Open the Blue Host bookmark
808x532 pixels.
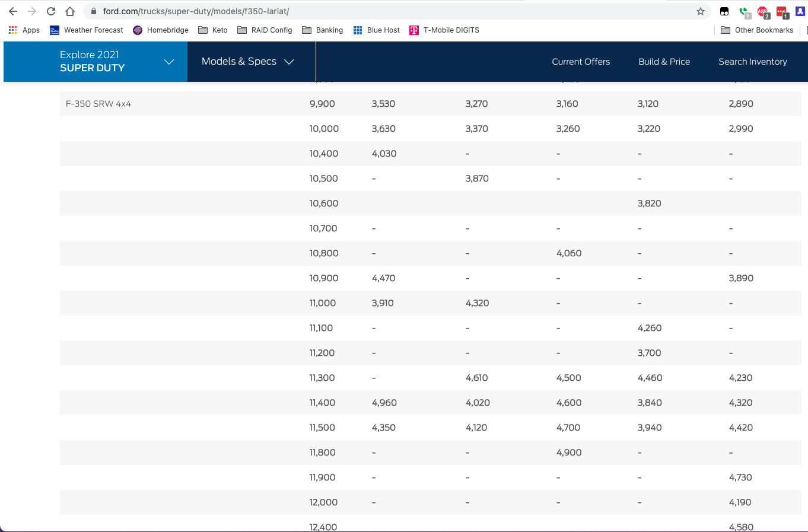[x=377, y=30]
